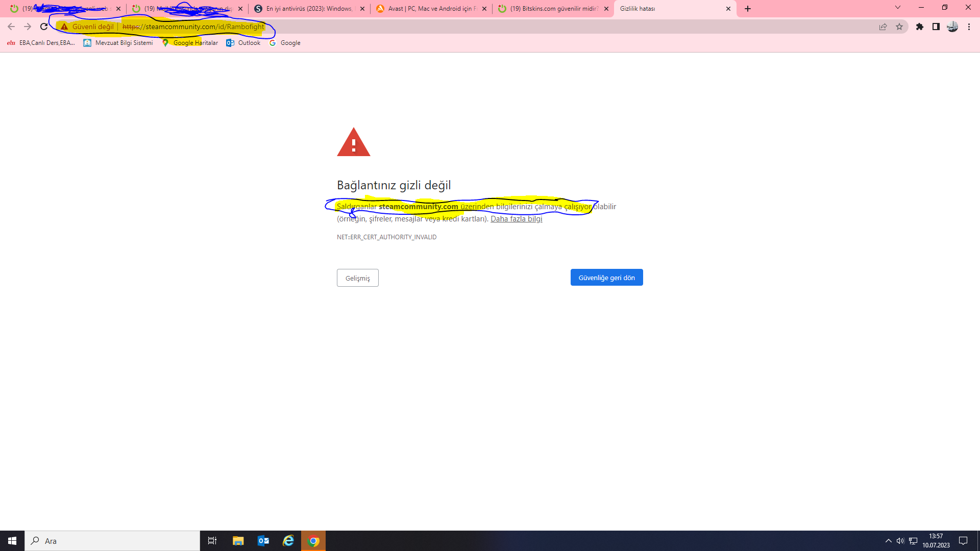Open the 'Daha fazla bilgi' link
The width and height of the screenshot is (980, 551).
coord(516,219)
